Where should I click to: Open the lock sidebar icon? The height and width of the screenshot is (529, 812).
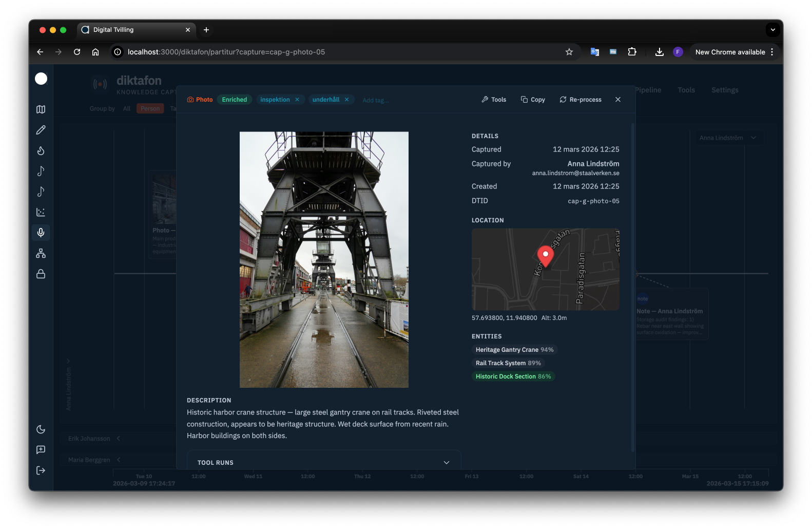coord(41,274)
